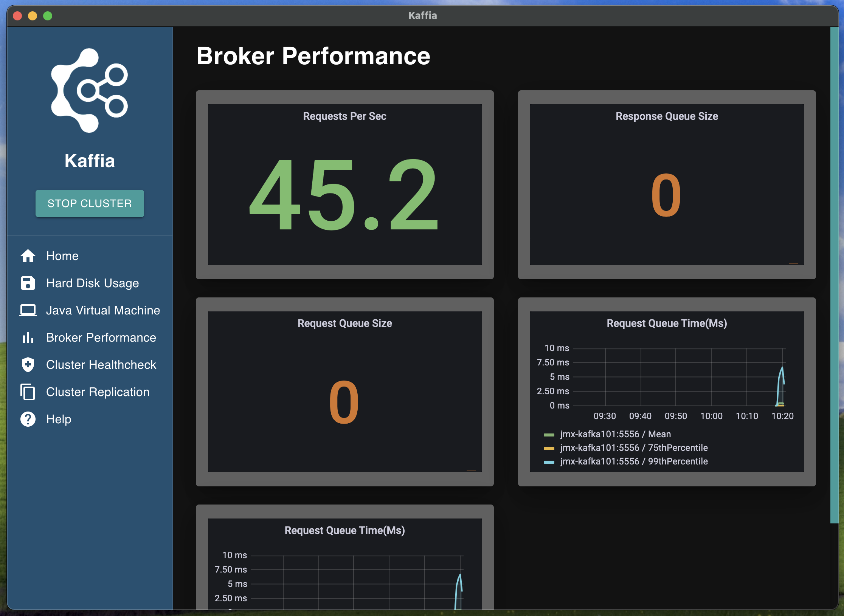Screen dimensions: 844x616
Task: Navigate to the Cluster Healthcheck label
Action: tap(101, 365)
